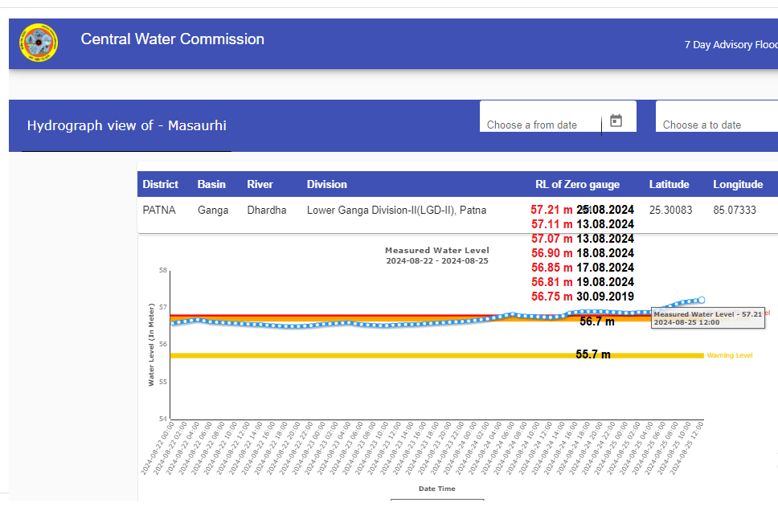778x532 pixels.
Task: Open the 7 Day Advisory Flood link
Action: pyautogui.click(x=730, y=45)
